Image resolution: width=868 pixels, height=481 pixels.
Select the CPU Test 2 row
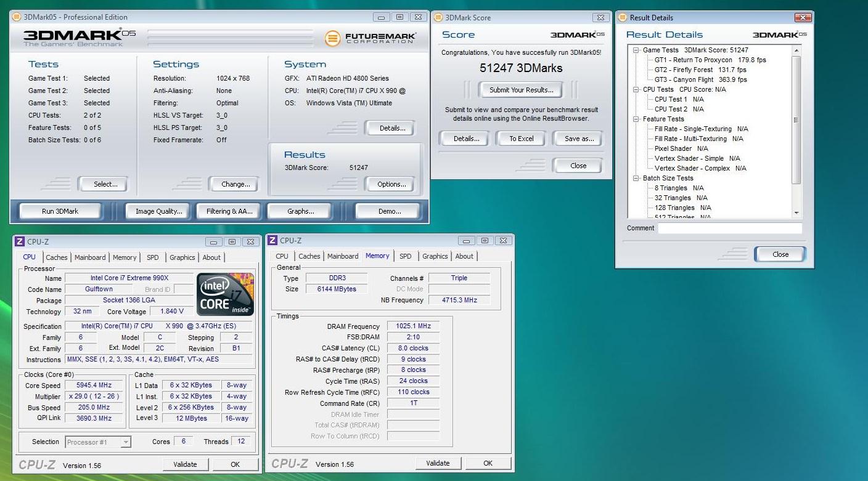[679, 110]
